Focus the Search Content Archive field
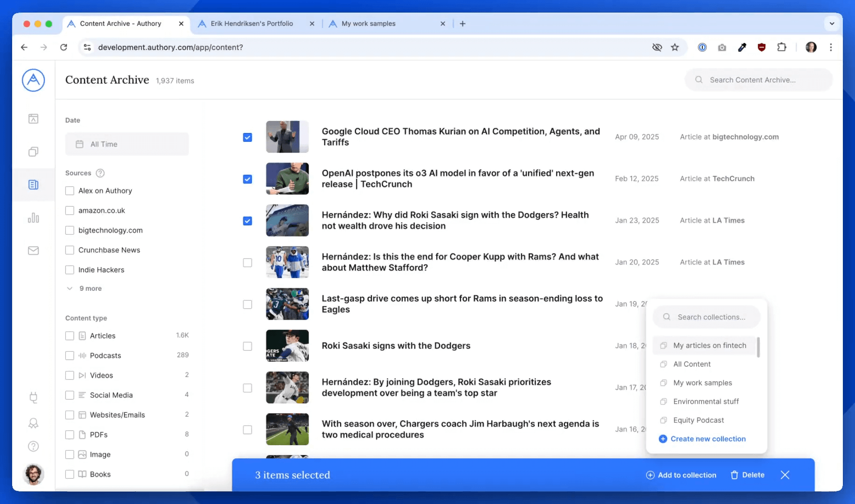 pos(758,80)
